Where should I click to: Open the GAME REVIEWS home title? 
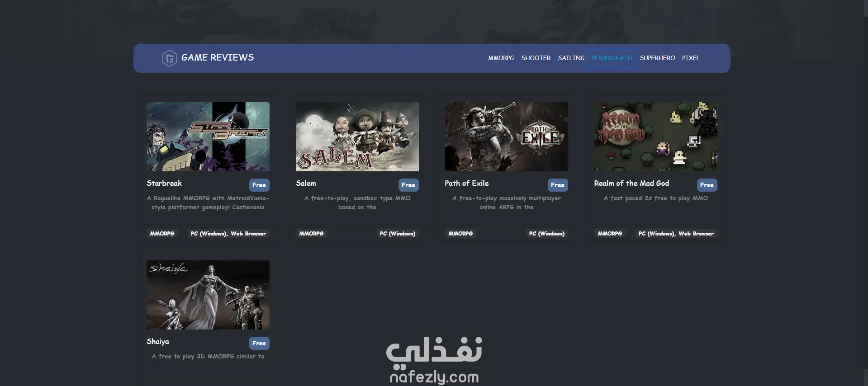pyautogui.click(x=218, y=57)
